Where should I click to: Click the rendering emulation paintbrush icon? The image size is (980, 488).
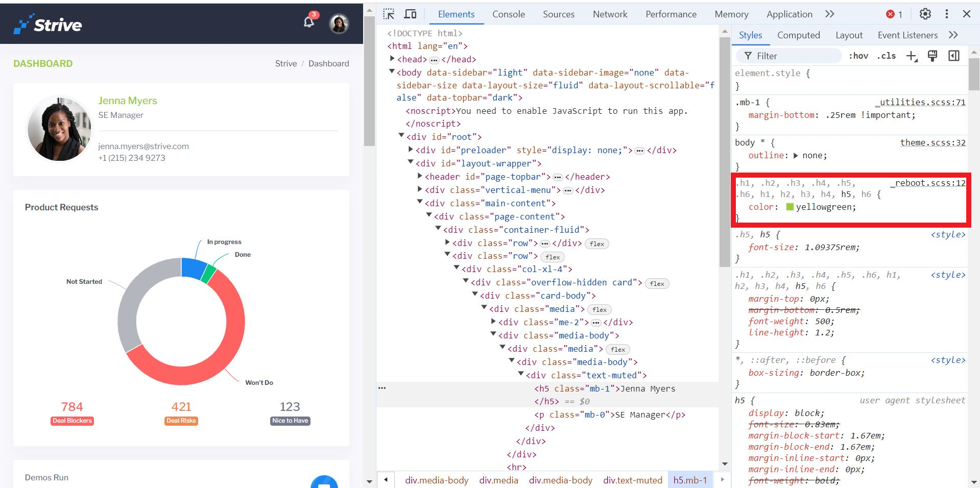coord(933,56)
